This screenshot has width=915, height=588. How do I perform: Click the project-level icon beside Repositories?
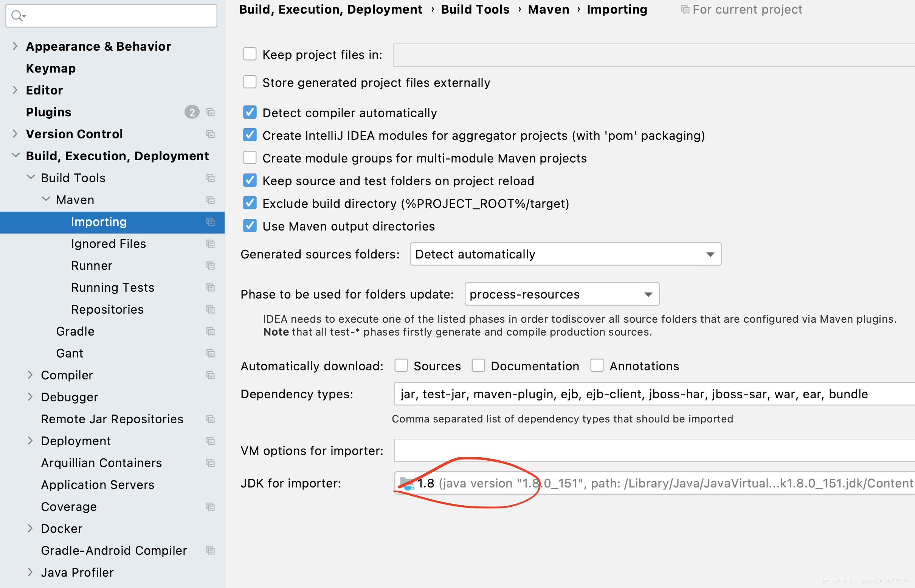pyautogui.click(x=211, y=309)
